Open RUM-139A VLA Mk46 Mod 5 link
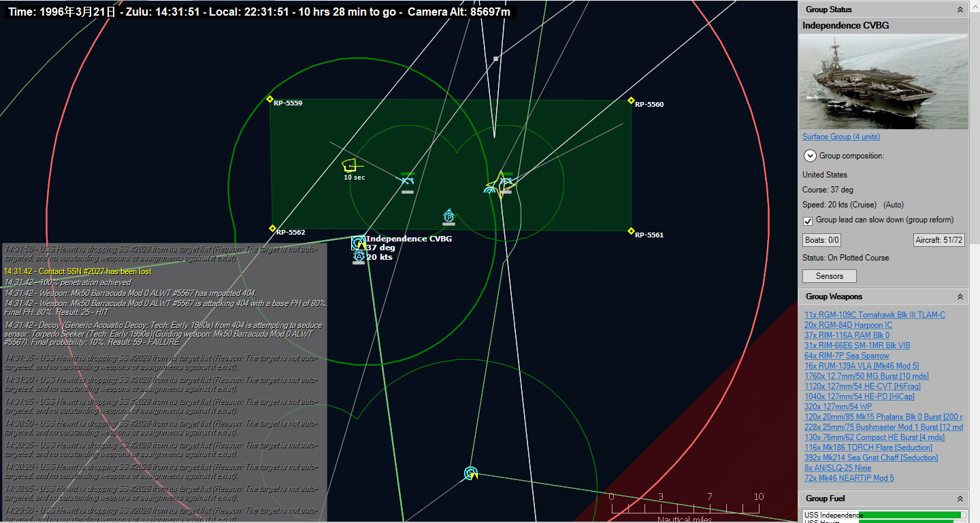The height and width of the screenshot is (523, 980). click(x=862, y=366)
